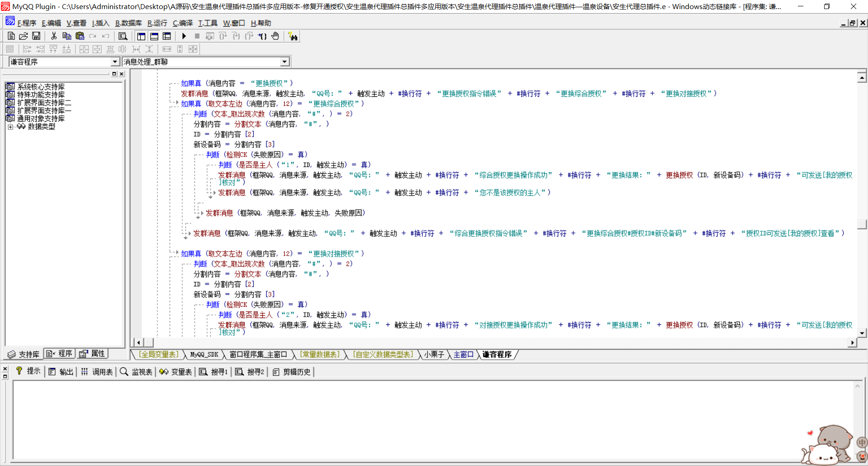Expand the 数据类型 tree node
868x466 pixels.
(10, 127)
